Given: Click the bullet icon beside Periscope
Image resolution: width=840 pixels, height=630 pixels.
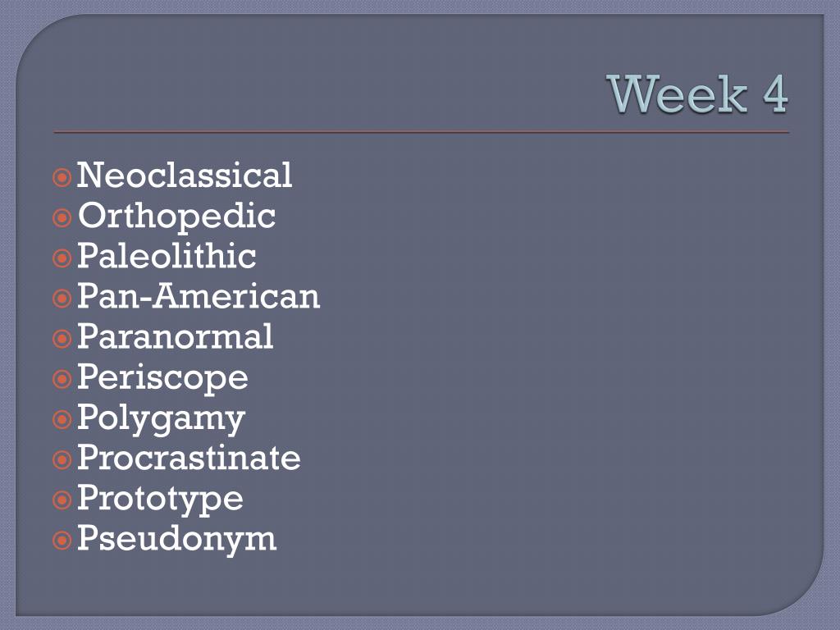Looking at the screenshot, I should 62,379.
